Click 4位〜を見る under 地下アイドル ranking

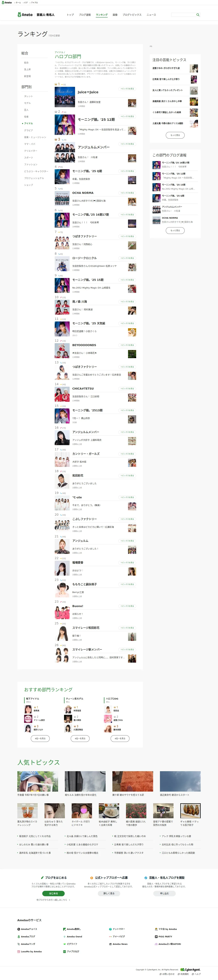click(x=40, y=738)
